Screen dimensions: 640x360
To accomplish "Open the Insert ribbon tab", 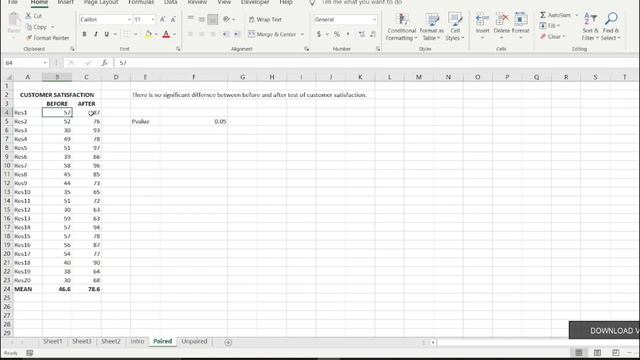I will coord(65,2).
